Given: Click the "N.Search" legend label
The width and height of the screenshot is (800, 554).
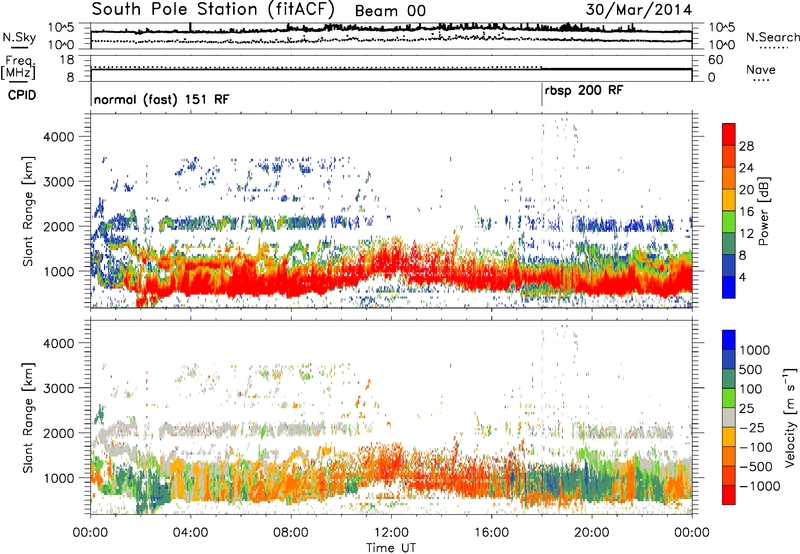Looking at the screenshot, I should [772, 37].
